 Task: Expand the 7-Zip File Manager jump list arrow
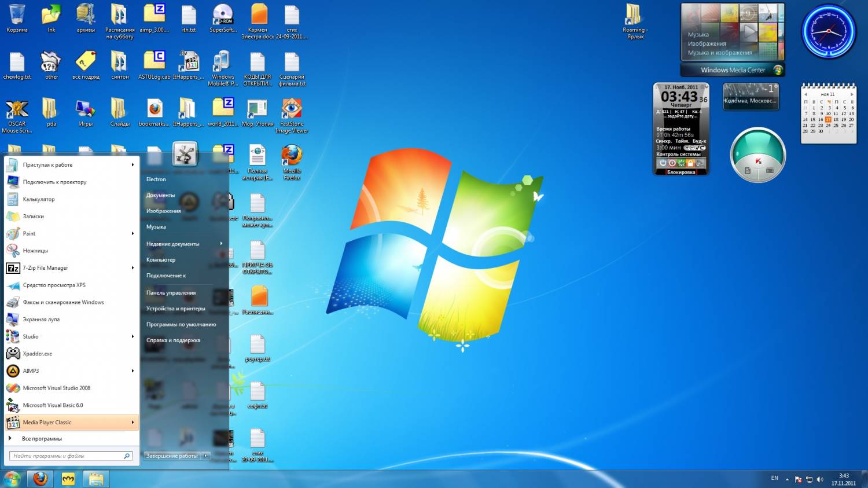point(133,268)
